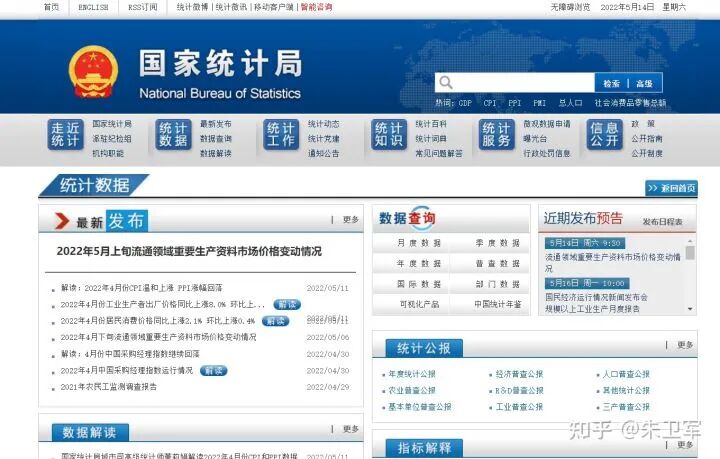Select 季度数据 in 数据查询
The width and height of the screenshot is (720, 459).
point(498,243)
